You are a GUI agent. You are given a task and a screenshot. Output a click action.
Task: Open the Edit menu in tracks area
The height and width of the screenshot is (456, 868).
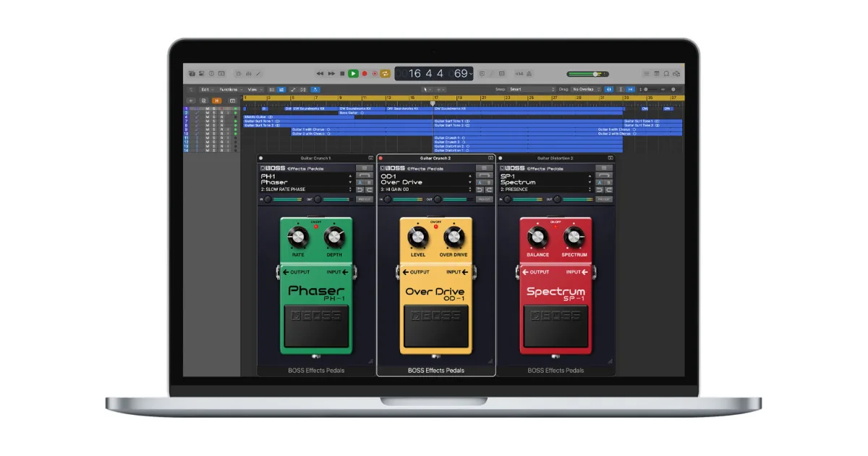(x=206, y=90)
